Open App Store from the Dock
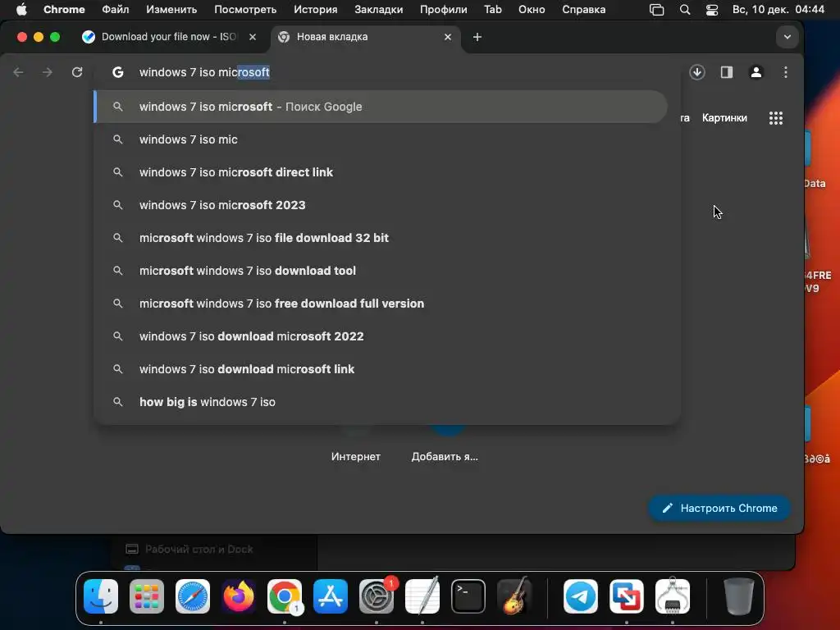 331,596
